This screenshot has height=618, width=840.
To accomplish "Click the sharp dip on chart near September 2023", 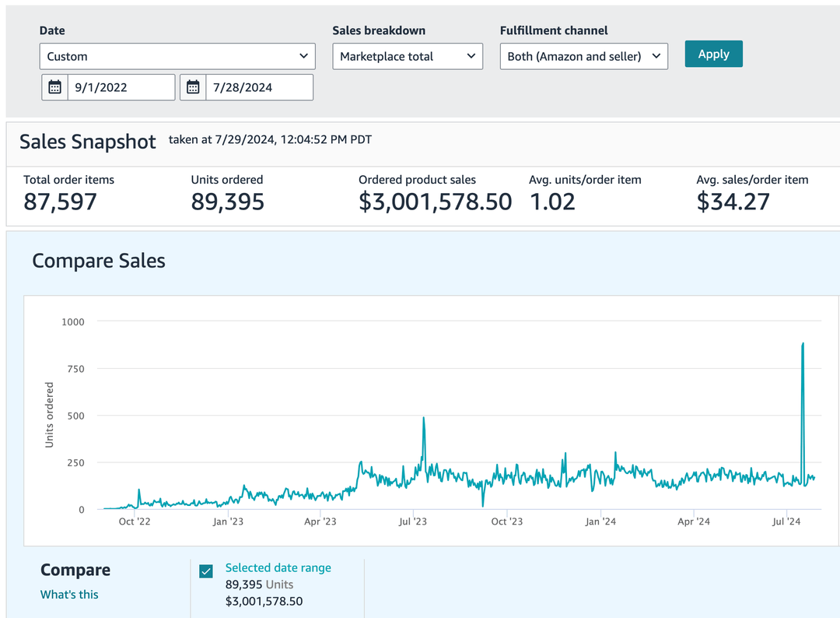I will pos(483,505).
